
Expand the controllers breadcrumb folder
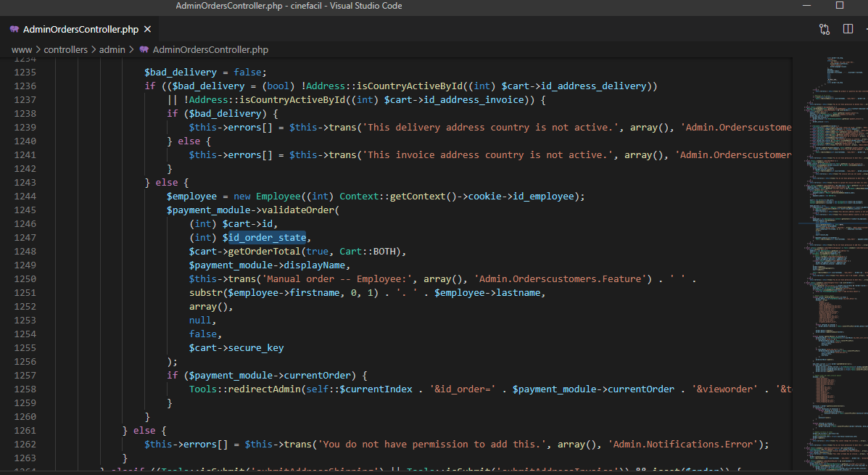point(65,50)
